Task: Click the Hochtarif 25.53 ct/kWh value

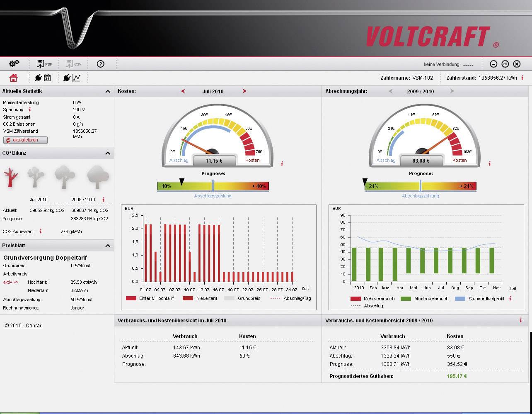Action: (84, 282)
